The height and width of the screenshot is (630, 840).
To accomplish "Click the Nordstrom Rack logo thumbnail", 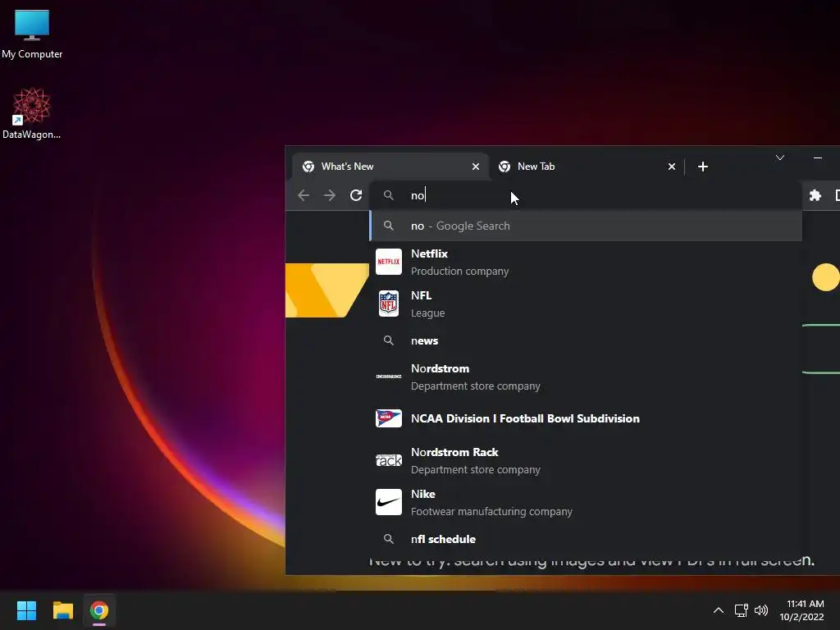I will point(388,460).
